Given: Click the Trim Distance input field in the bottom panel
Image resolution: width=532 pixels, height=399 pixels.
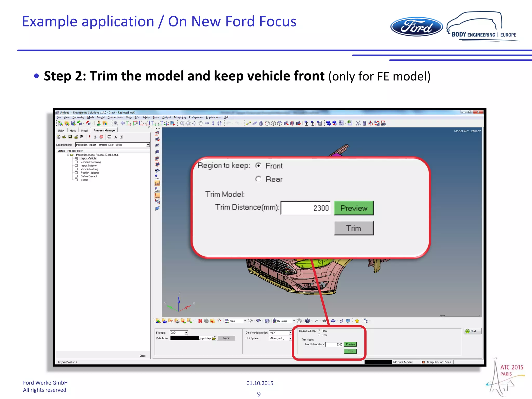Looking at the screenshot, I should (x=334, y=344).
